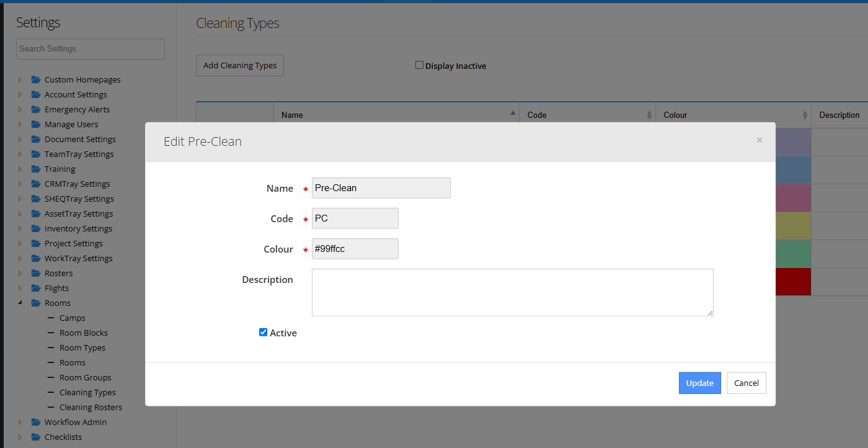Viewport: 868px width, 448px height.
Task: Expand the Project Settings tree item
Action: click(19, 243)
